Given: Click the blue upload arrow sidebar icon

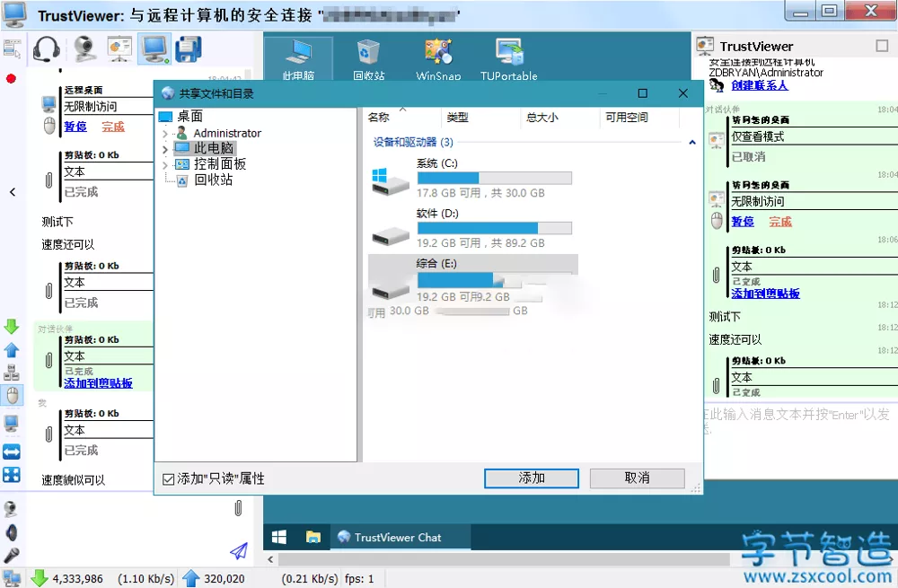Looking at the screenshot, I should coord(12,350).
